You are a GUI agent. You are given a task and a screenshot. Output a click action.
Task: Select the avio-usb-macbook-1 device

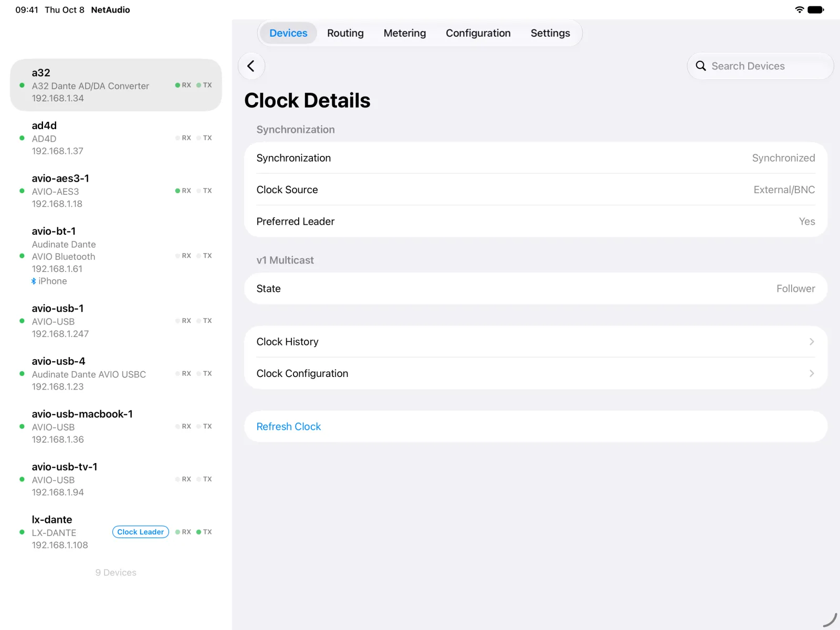click(x=116, y=426)
